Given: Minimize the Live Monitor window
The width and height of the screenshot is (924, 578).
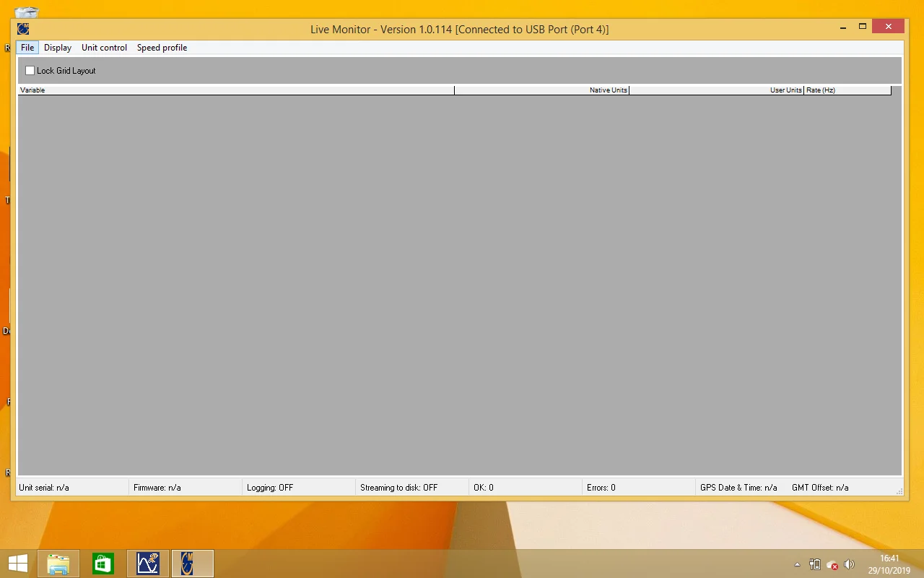Looking at the screenshot, I should coord(843,27).
